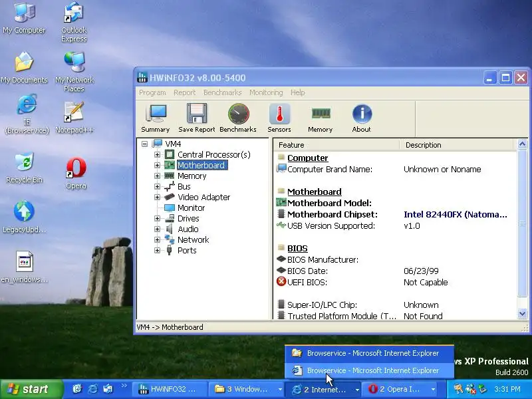Select My Documents desktop icon

point(24,68)
